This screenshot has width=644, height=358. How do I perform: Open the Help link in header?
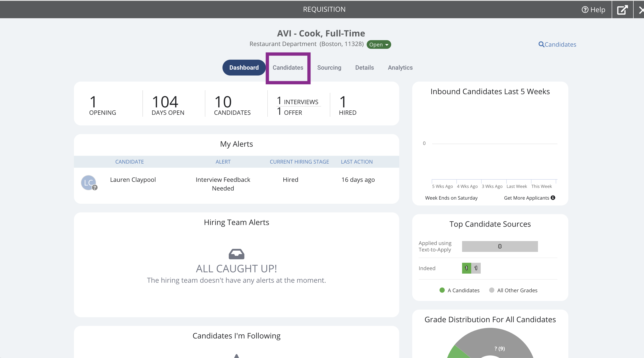point(593,10)
